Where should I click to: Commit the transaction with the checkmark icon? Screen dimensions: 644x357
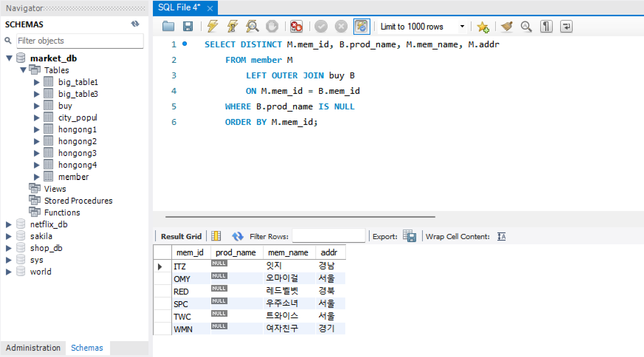click(321, 26)
